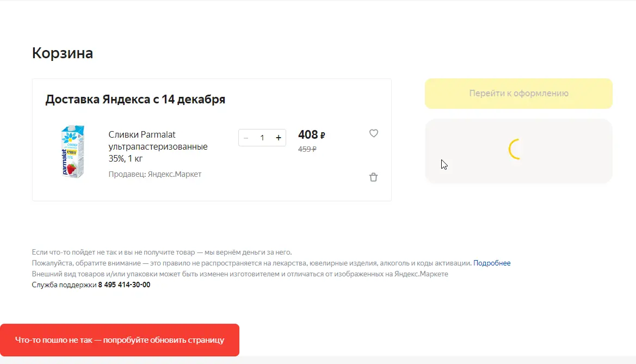This screenshot has width=636, height=364.
Task: Delete the item using the trash bin icon
Action: tap(374, 177)
